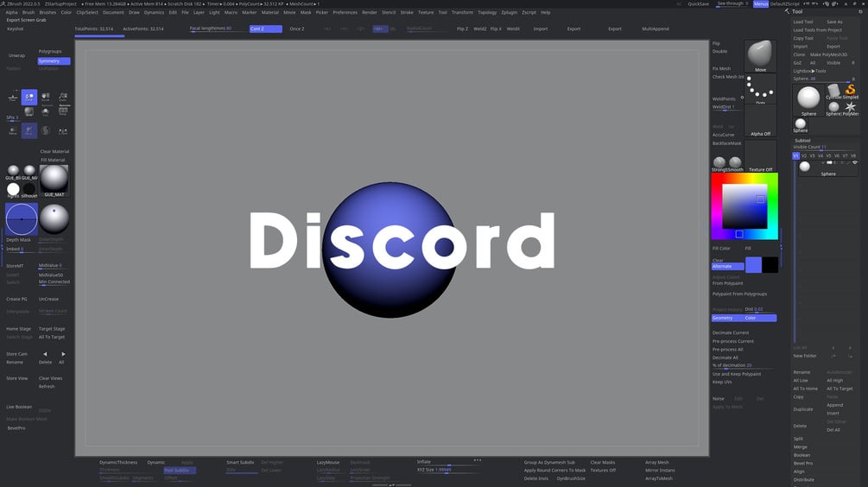Click the ActivePoints: 32,514 readout
This screenshot has width=868, height=487.
click(143, 28)
